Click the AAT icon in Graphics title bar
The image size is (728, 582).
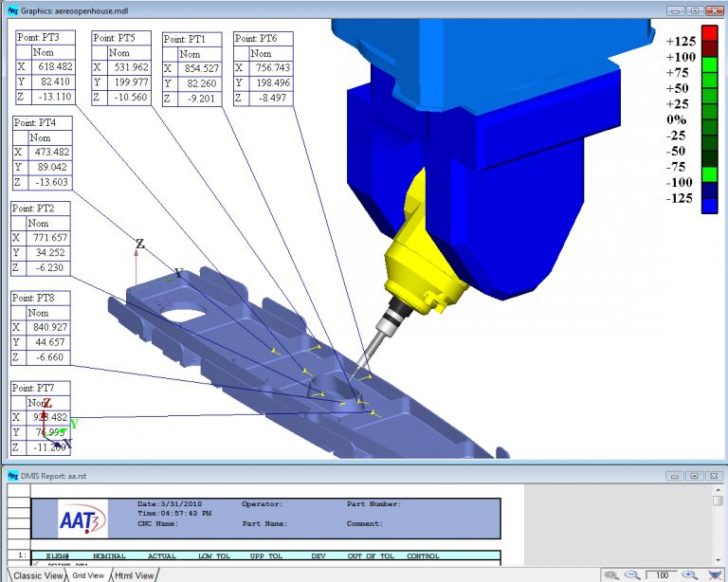tap(13, 10)
